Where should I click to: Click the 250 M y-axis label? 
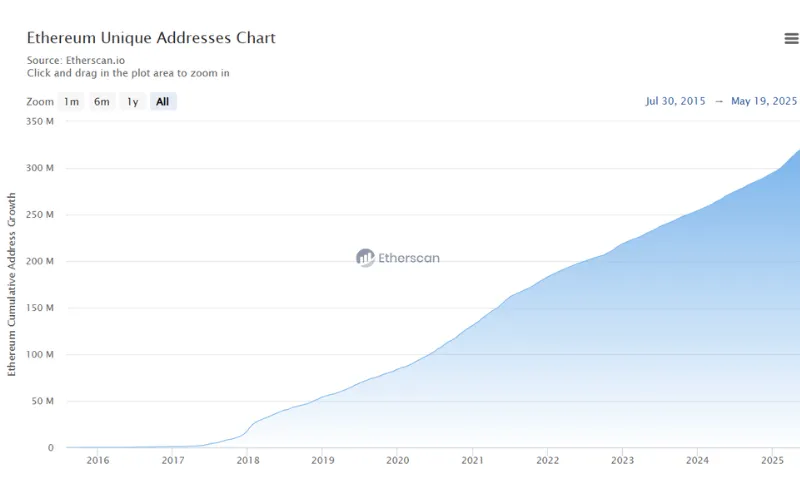pyautogui.click(x=40, y=215)
